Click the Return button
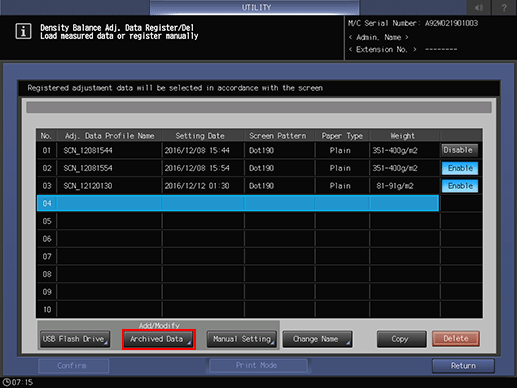The width and height of the screenshot is (517, 388). pos(463,366)
